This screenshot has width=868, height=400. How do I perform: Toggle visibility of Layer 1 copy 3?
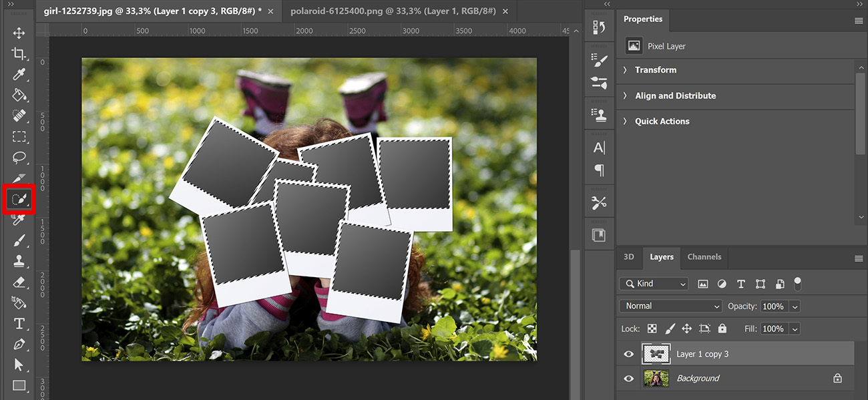click(628, 354)
